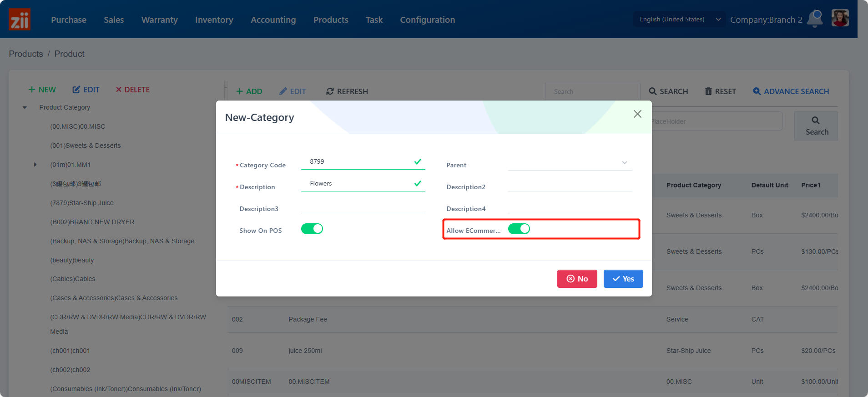Viewport: 868px width, 397px height.
Task: Click the magnifier Search button at right
Action: (816, 126)
